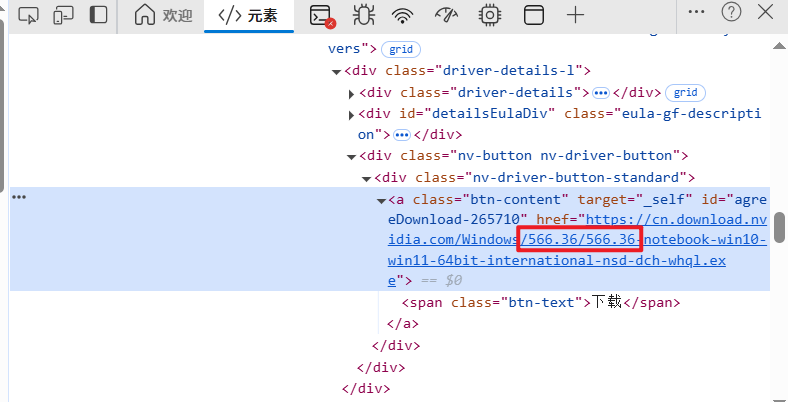Open the Sources debugger bug icon
The width and height of the screenshot is (788, 402).
click(x=364, y=15)
